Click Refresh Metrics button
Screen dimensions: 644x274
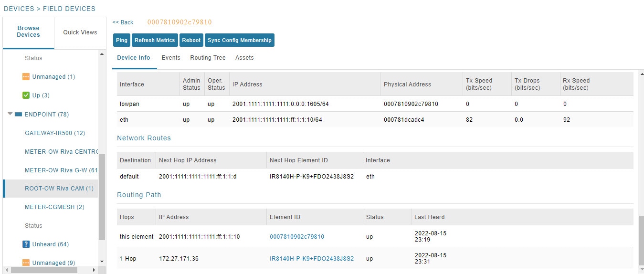[155, 40]
